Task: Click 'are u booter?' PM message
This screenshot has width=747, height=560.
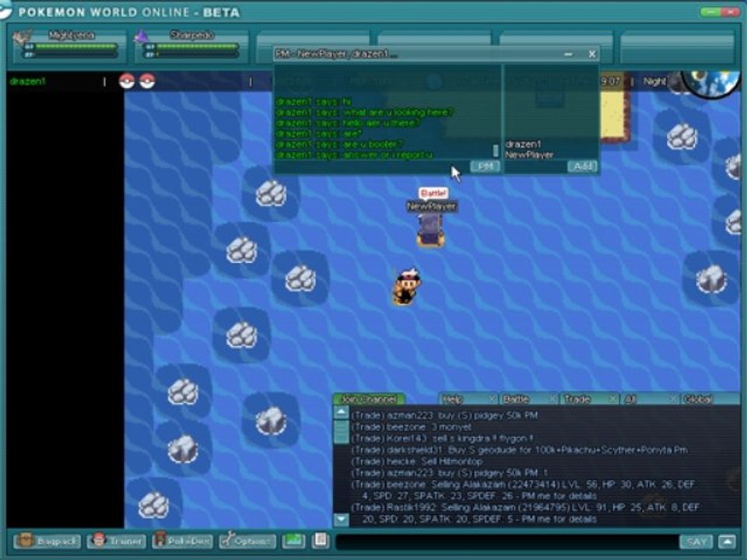Action: pyautogui.click(x=339, y=144)
